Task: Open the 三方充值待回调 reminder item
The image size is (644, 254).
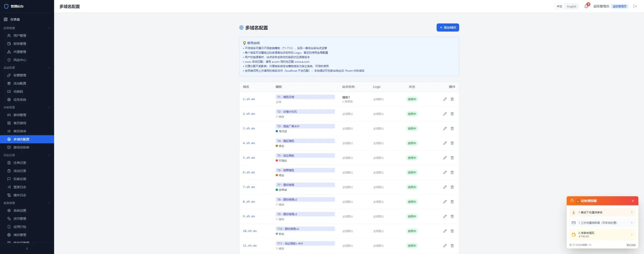Action: pyautogui.click(x=602, y=223)
